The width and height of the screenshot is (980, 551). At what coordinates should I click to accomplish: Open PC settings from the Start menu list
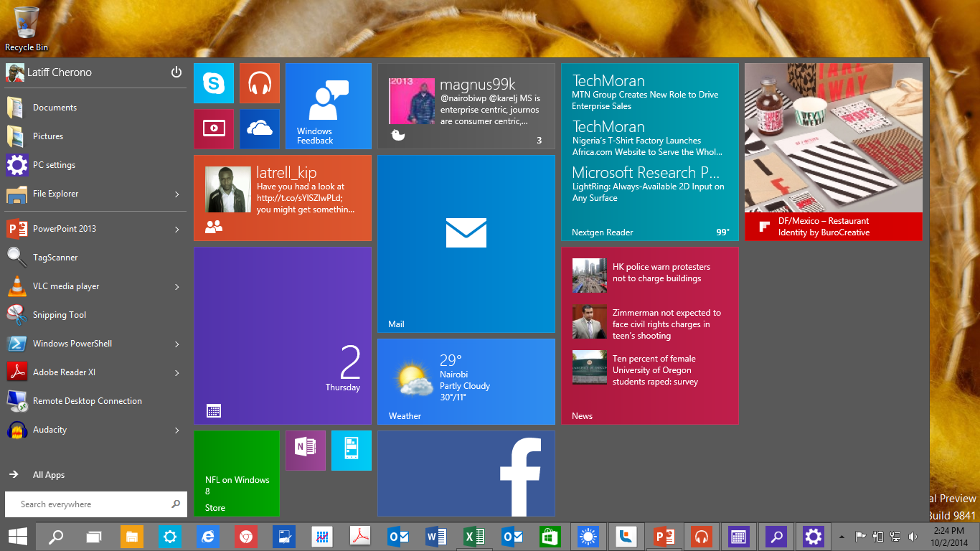pos(95,165)
